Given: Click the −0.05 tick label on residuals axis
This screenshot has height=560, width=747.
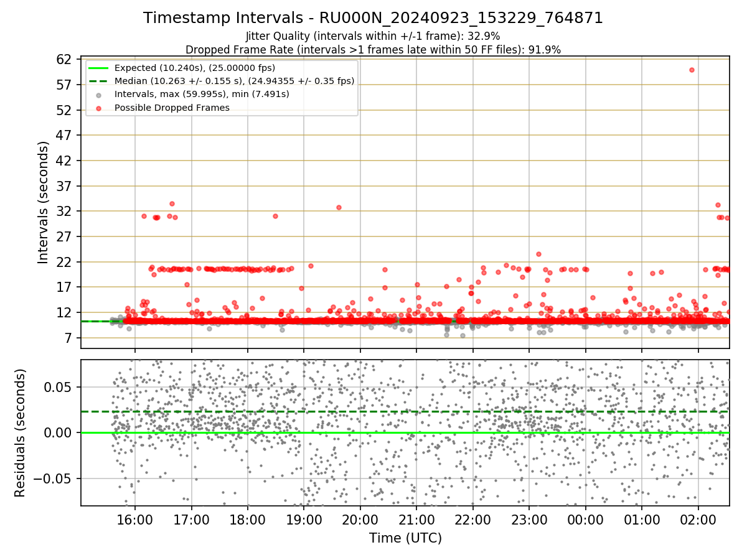Looking at the screenshot, I should tap(53, 478).
